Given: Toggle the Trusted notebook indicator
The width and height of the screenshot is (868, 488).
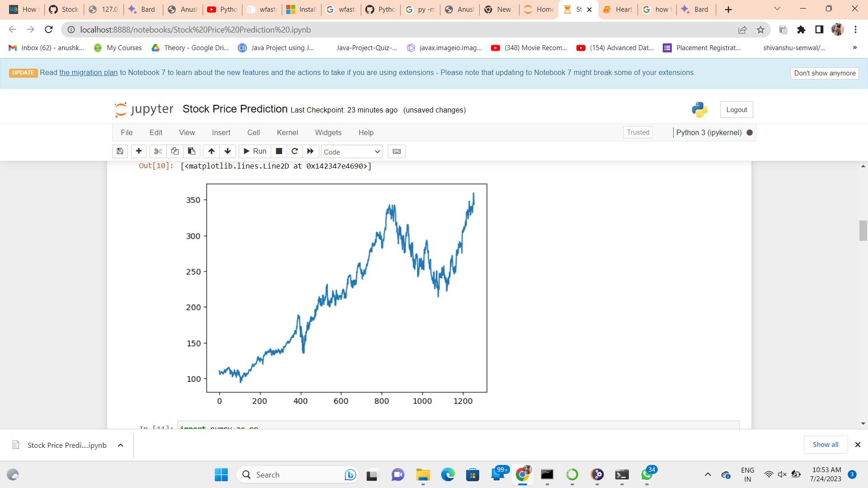Looking at the screenshot, I should pos(637,132).
